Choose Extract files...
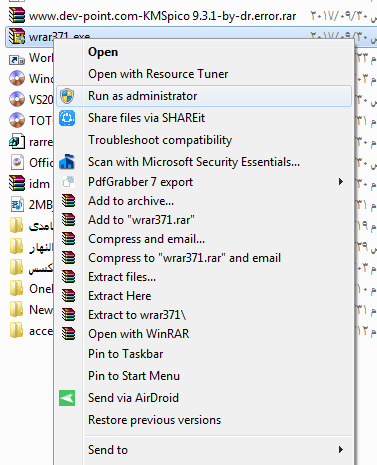 click(x=204, y=277)
